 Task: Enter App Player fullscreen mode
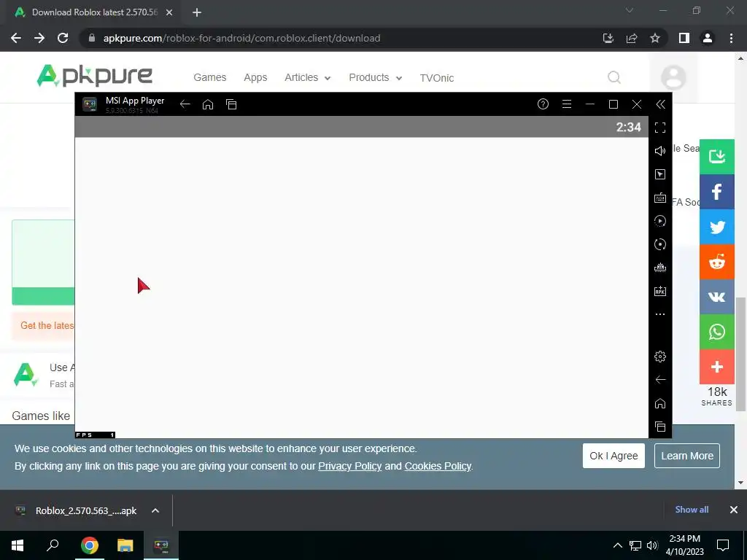click(660, 128)
